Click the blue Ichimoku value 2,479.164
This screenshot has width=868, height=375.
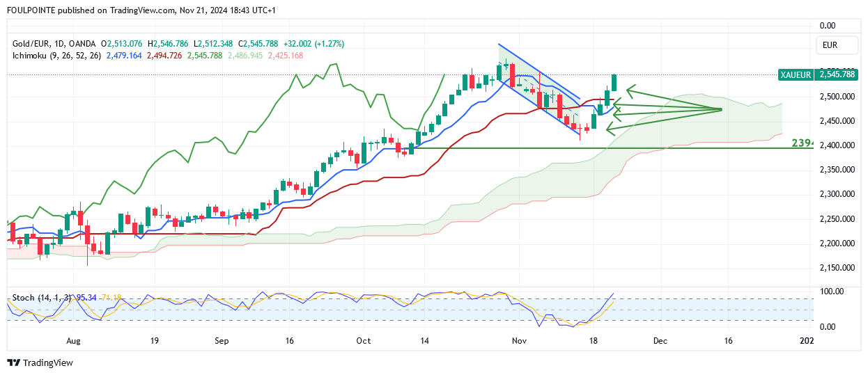click(x=124, y=55)
